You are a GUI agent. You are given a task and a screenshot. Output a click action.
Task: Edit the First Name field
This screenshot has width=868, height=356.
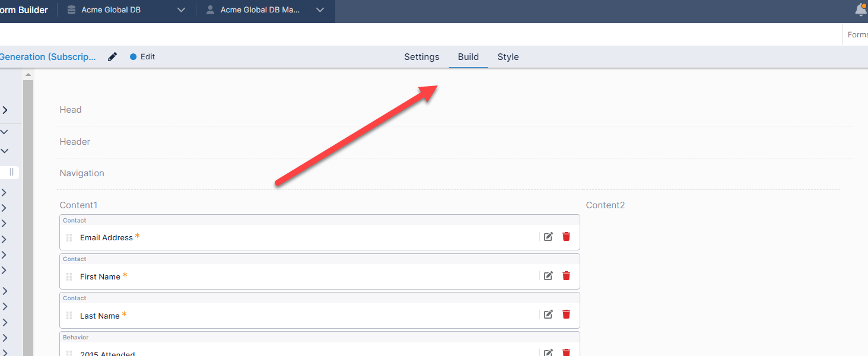[x=548, y=276]
